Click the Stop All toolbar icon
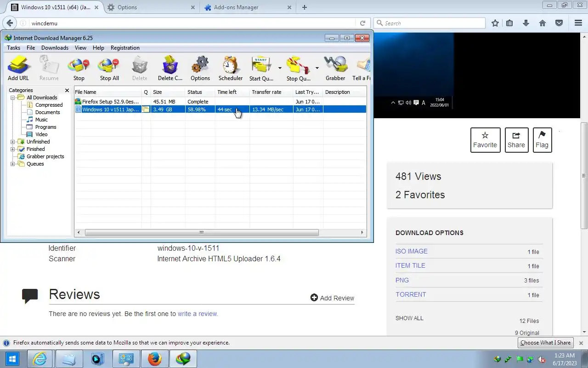Viewport: 588px width, 368px height. point(109,68)
